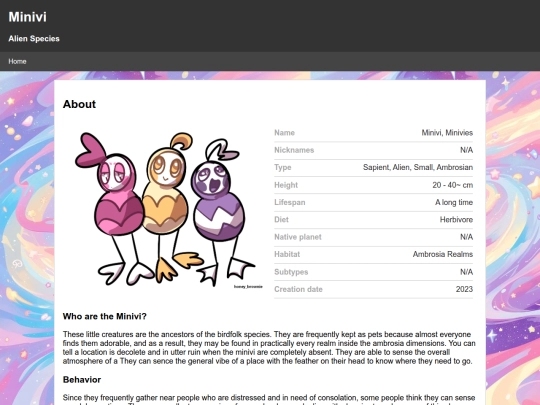Open the Home navigation link
Image resolution: width=540 pixels, height=405 pixels.
(17, 61)
